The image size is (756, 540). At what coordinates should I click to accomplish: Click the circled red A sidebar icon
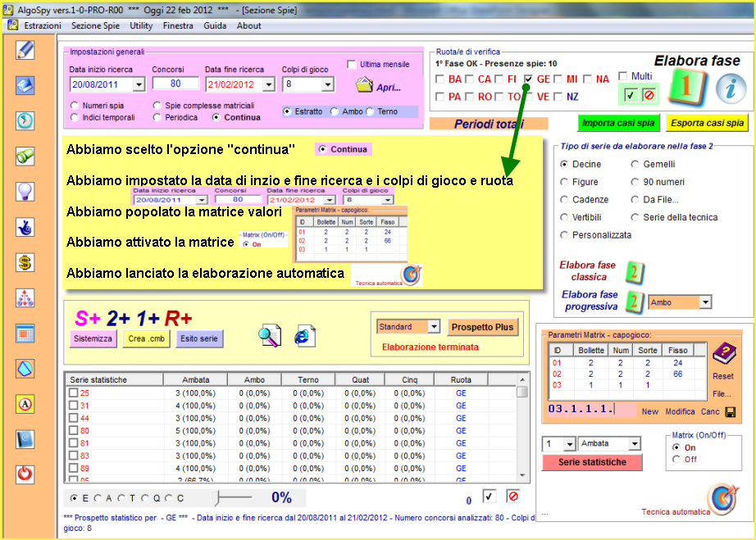[x=25, y=404]
